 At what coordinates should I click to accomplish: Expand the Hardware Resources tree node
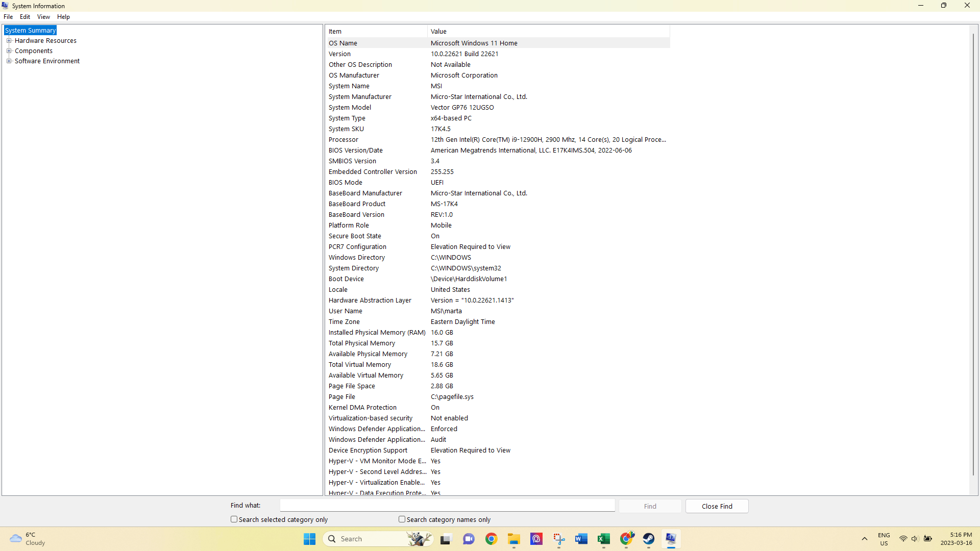coord(9,41)
